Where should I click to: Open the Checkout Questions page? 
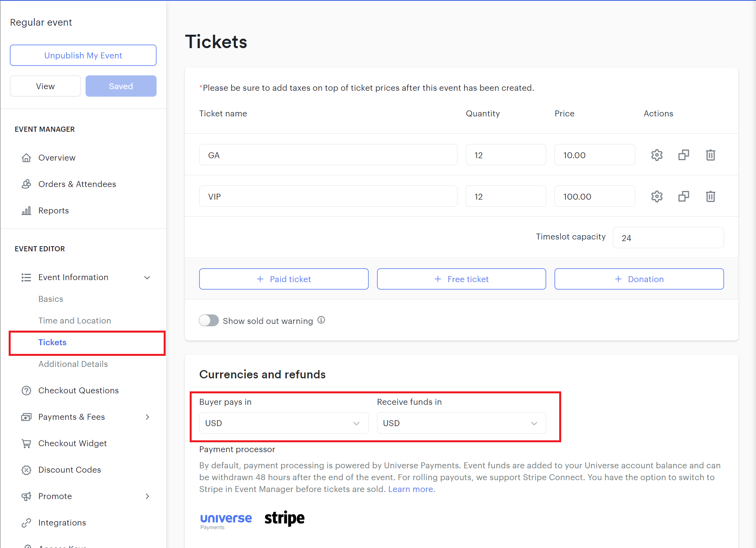tap(78, 391)
